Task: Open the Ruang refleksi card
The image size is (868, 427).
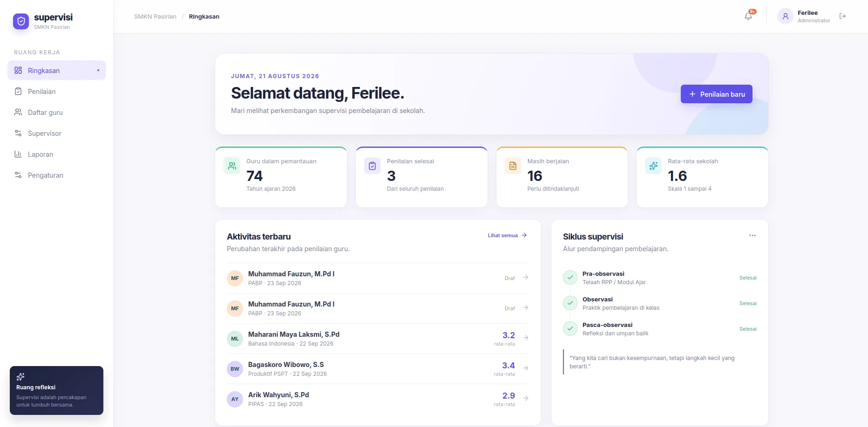Action: pyautogui.click(x=57, y=391)
